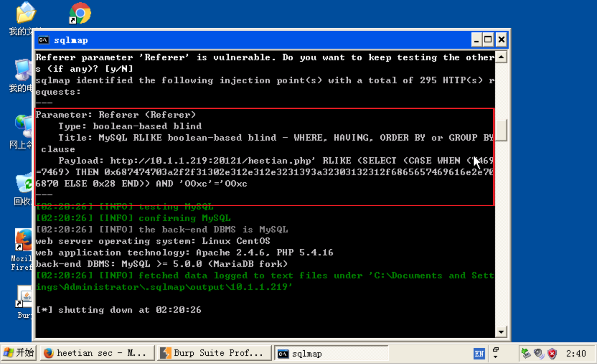Open the Start menu button
Screen dimensions: 597x364
click(19, 353)
